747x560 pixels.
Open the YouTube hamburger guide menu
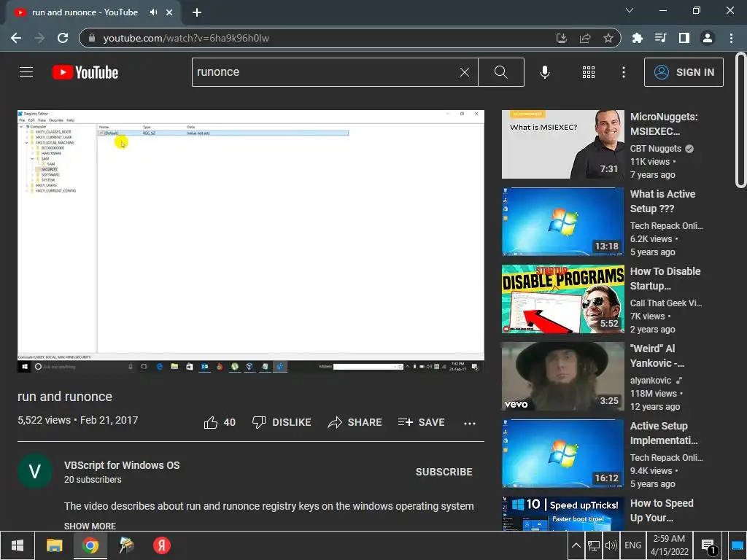26,72
